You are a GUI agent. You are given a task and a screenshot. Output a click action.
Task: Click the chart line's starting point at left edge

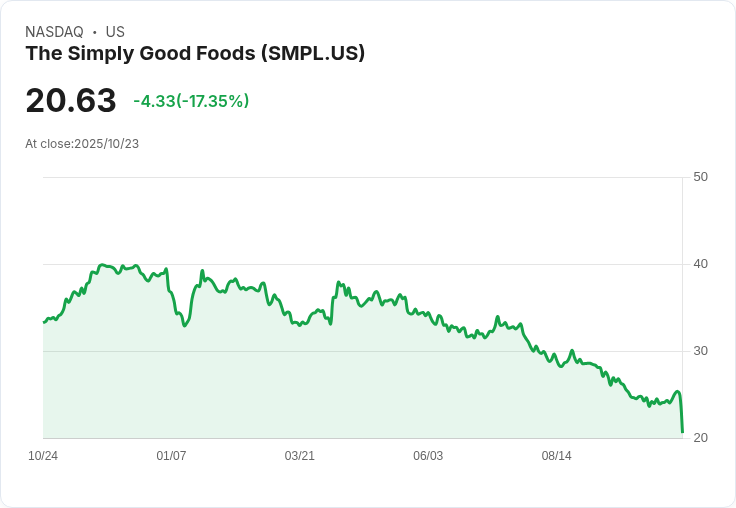(x=44, y=322)
